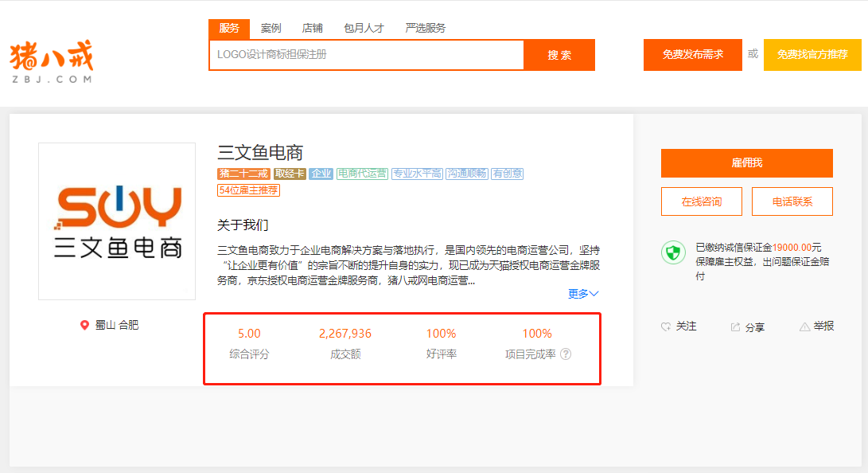
Task: Click the 蜀山 合肥 location text
Action: pyautogui.click(x=117, y=325)
